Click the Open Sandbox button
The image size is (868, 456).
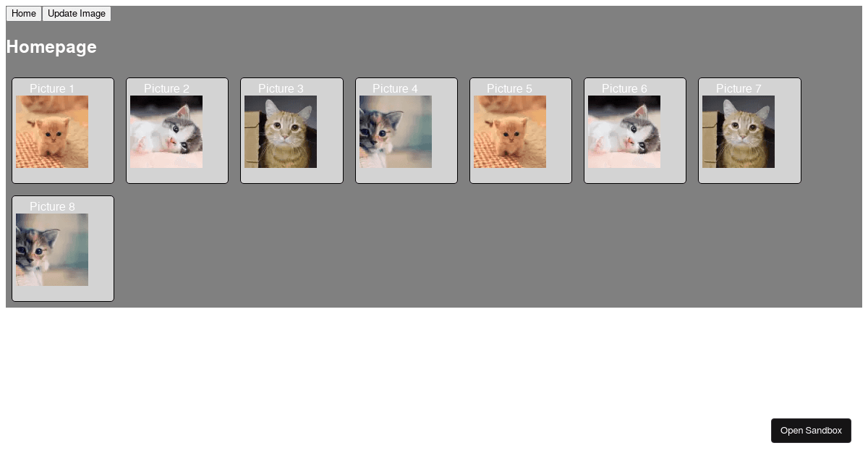[x=811, y=431]
